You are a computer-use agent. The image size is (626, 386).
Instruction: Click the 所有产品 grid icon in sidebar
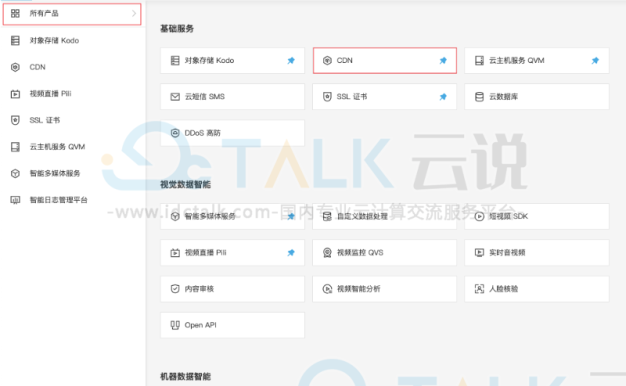coord(15,14)
